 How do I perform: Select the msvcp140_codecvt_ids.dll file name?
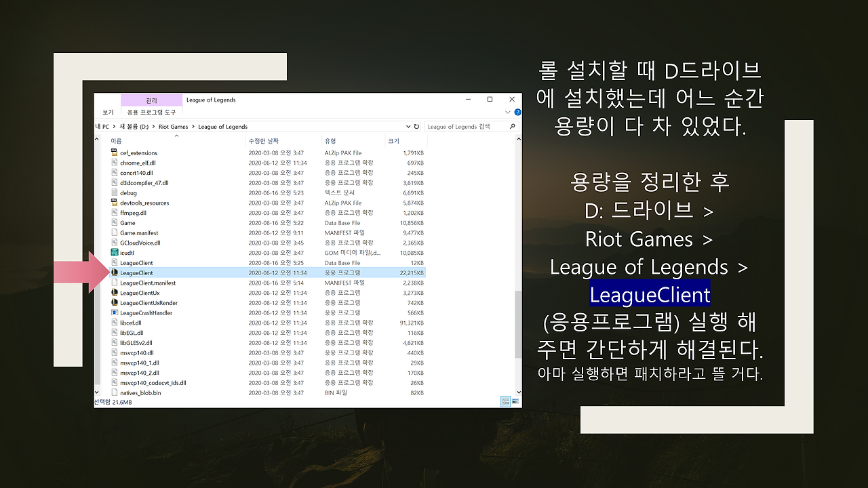(x=153, y=383)
